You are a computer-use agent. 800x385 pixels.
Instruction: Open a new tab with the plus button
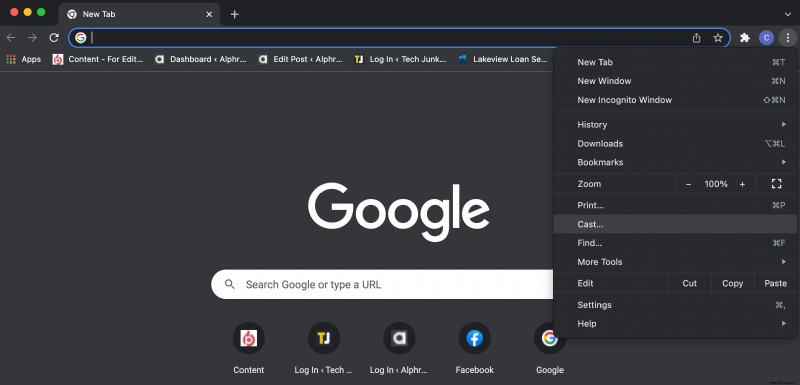(234, 14)
